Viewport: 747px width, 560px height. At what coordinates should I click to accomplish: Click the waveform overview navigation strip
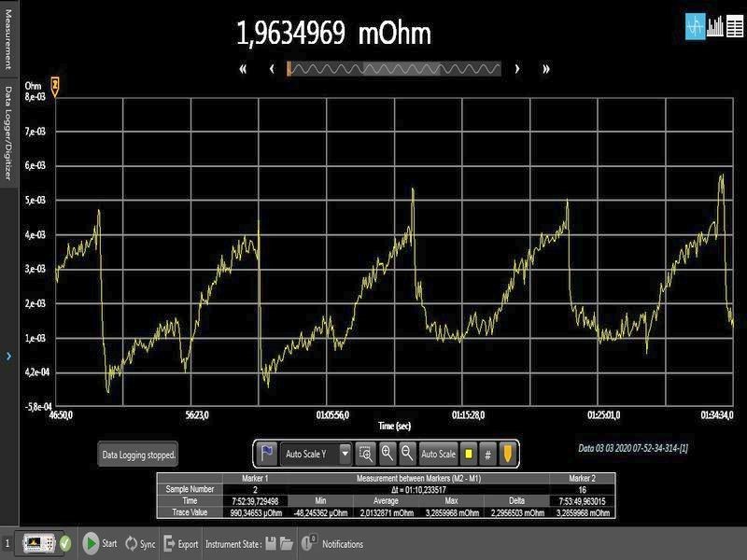pyautogui.click(x=394, y=69)
